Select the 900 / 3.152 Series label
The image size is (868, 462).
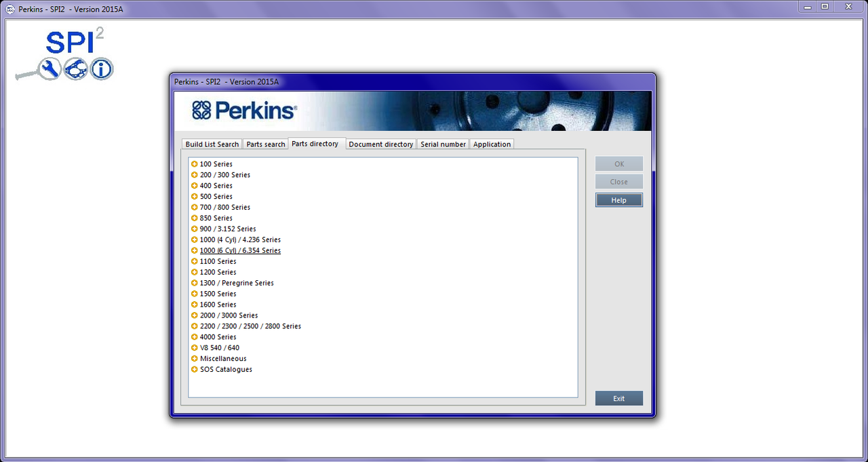(228, 229)
